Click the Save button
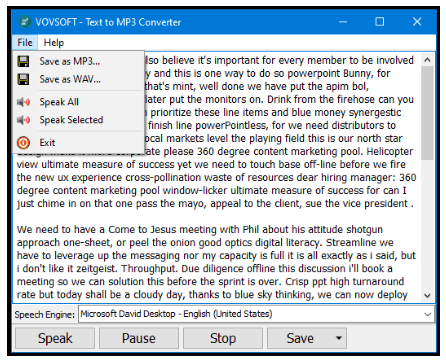 (x=299, y=338)
